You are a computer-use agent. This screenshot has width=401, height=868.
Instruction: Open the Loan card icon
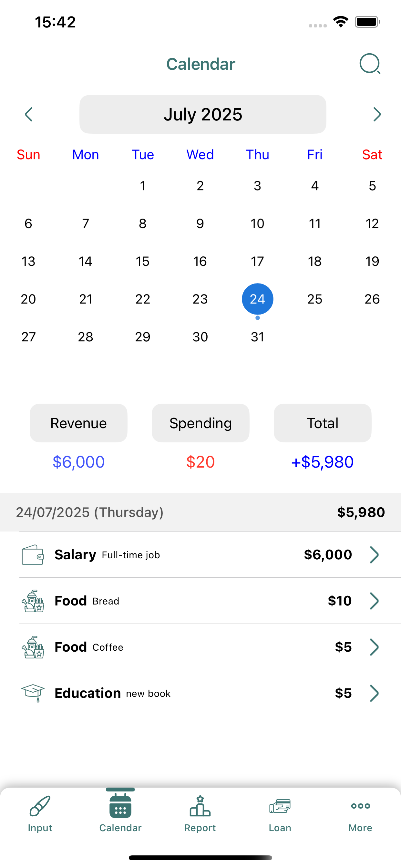pyautogui.click(x=280, y=806)
